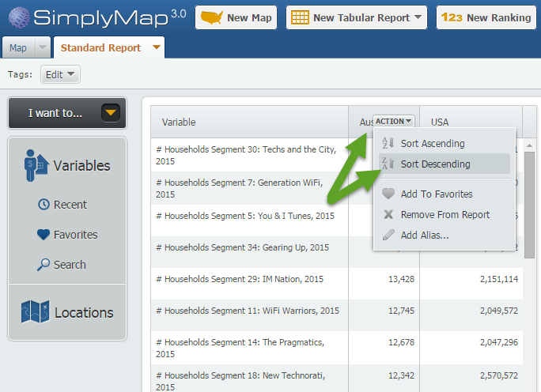Click the I want to... button
This screenshot has height=392, width=541.
click(67, 113)
